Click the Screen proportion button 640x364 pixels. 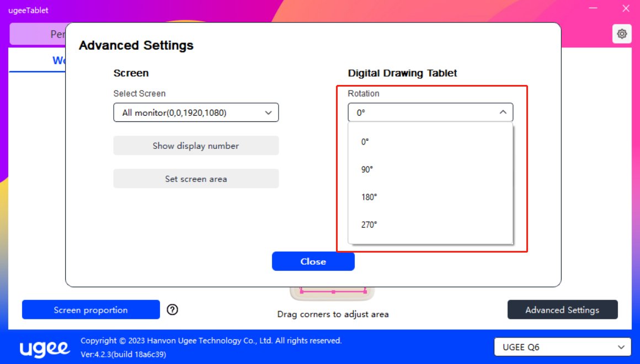click(90, 310)
